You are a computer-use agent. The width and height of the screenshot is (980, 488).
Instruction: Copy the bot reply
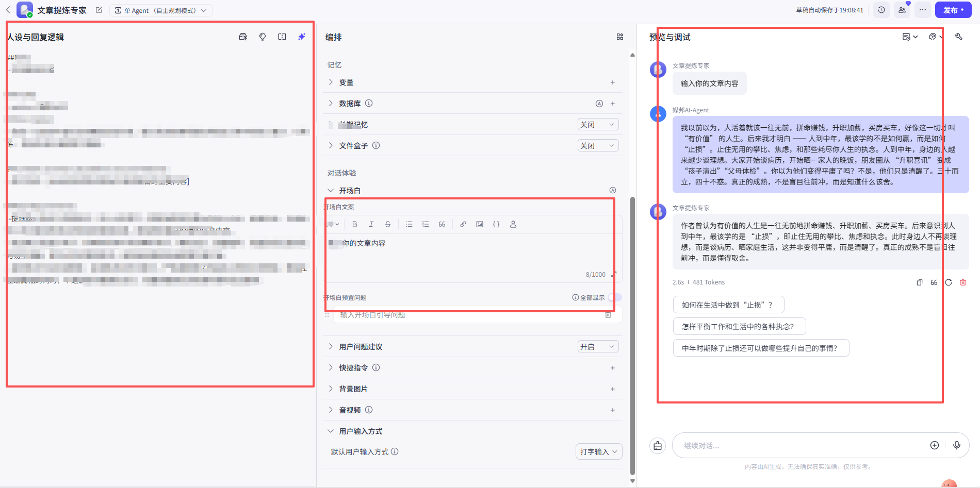pyautogui.click(x=919, y=282)
